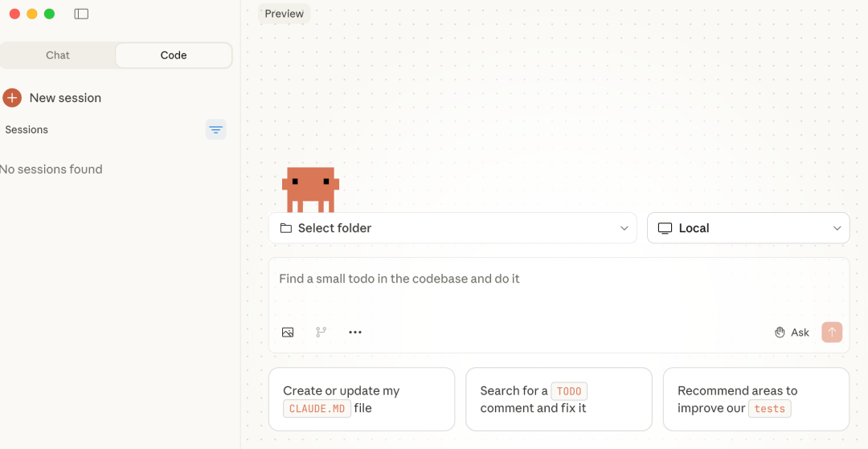868x449 pixels.
Task: Click the git branch icon
Action: pyautogui.click(x=321, y=332)
